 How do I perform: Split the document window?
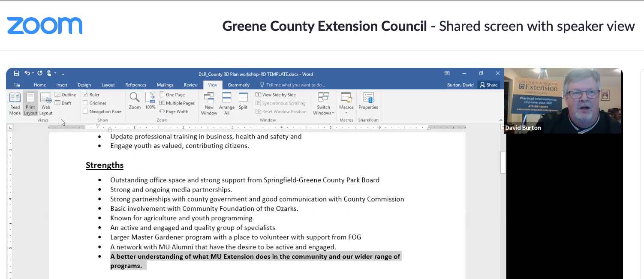[x=243, y=102]
